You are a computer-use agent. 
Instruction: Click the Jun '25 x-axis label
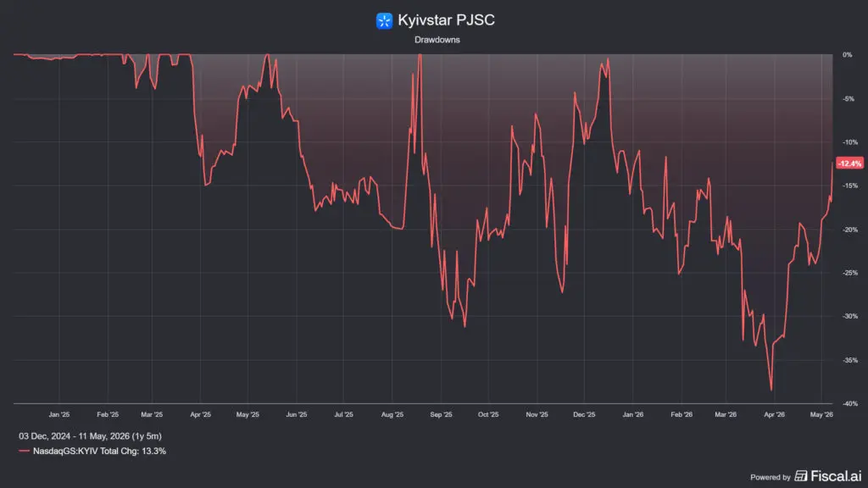pyautogui.click(x=296, y=414)
